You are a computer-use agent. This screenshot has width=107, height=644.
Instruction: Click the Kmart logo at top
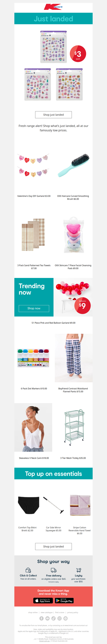(53, 7)
